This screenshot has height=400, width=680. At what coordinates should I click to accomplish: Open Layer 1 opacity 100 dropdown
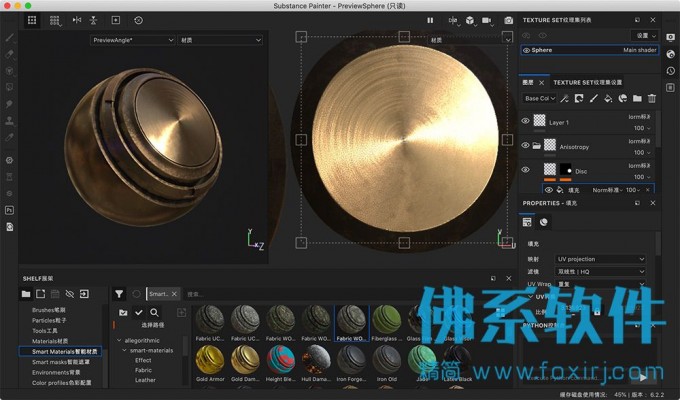pyautogui.click(x=642, y=128)
